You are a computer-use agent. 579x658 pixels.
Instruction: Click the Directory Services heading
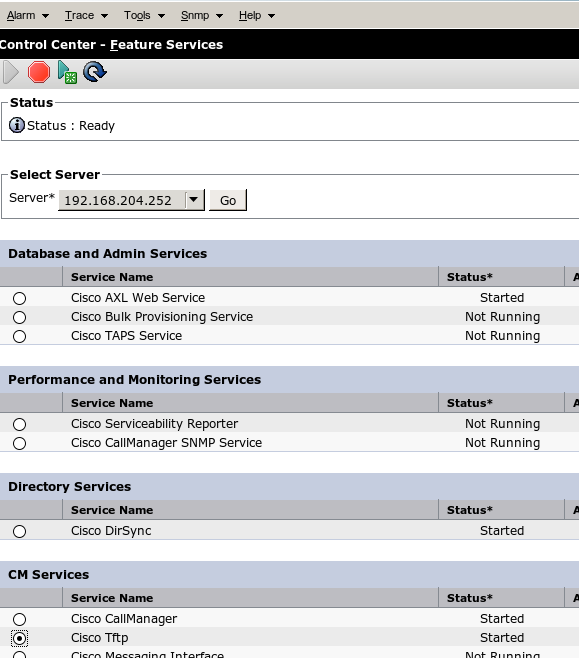pos(70,486)
